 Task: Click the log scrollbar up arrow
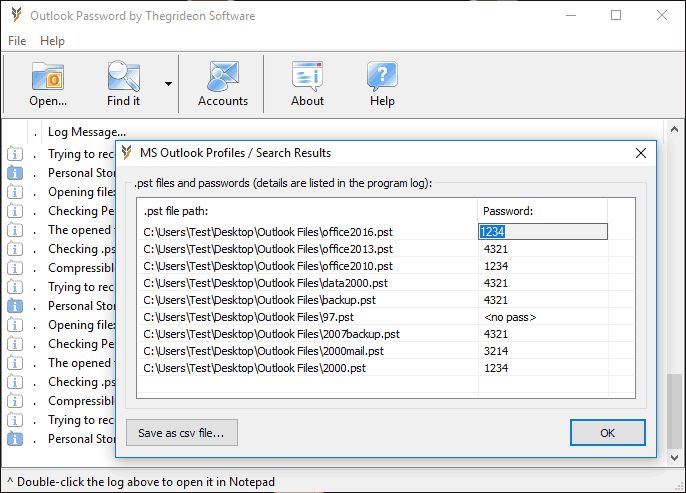pyautogui.click(x=674, y=129)
